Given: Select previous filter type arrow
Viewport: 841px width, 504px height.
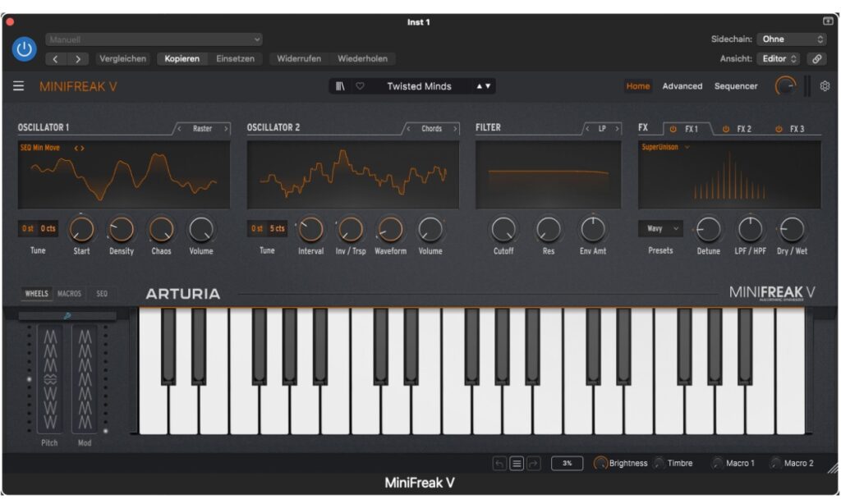Looking at the screenshot, I should tap(586, 129).
